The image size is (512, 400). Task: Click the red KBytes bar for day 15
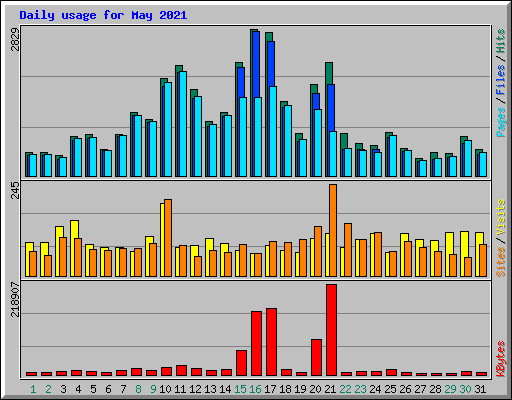click(241, 363)
